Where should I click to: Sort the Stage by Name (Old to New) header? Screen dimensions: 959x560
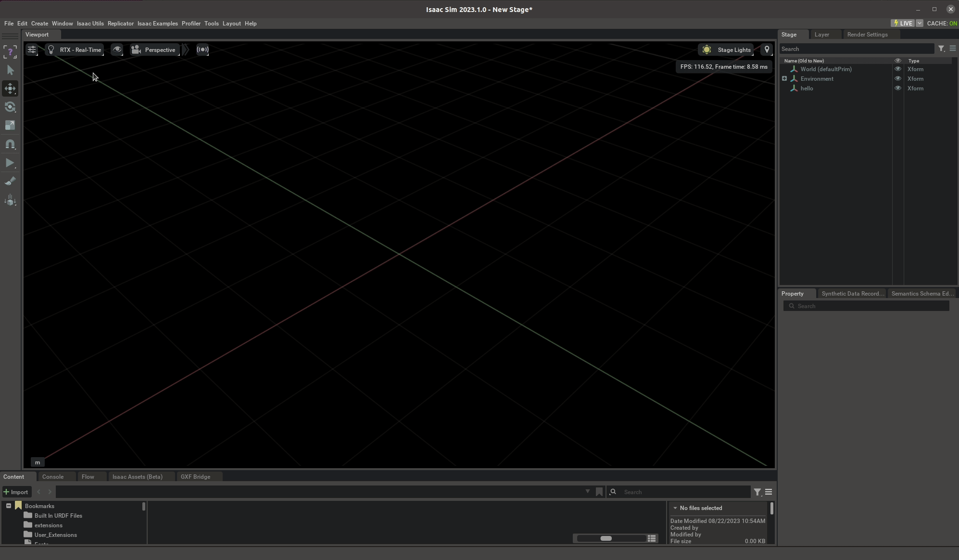tap(804, 61)
